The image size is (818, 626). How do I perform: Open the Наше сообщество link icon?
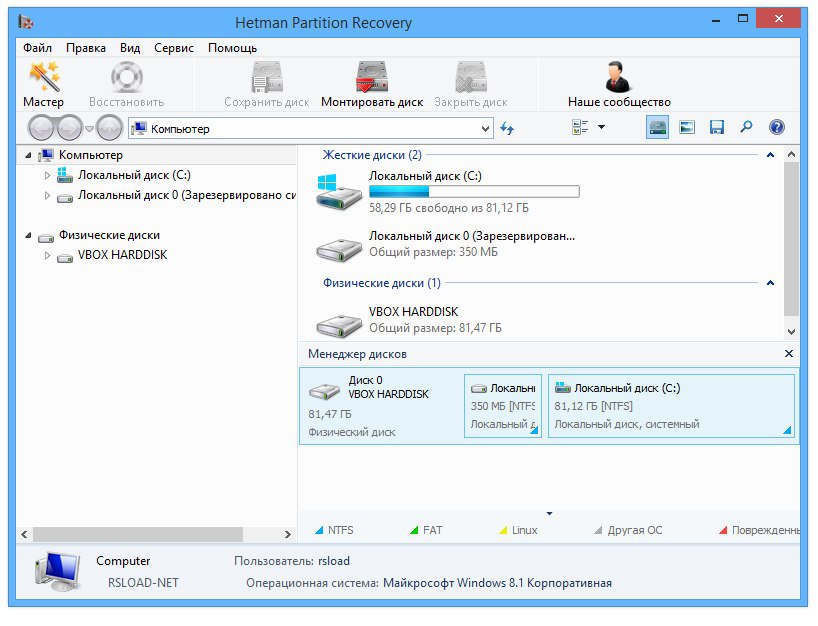click(x=619, y=77)
